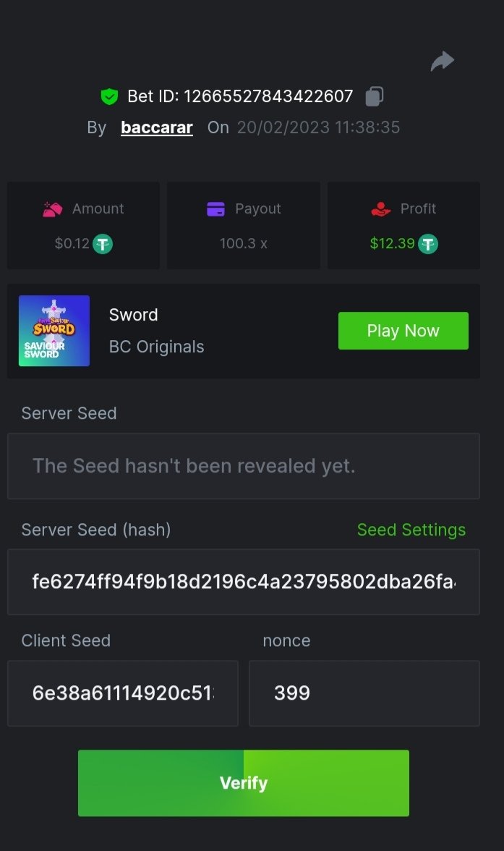Viewport: 504px width, 851px height.
Task: Click the Amount coins icon
Action: point(53,209)
